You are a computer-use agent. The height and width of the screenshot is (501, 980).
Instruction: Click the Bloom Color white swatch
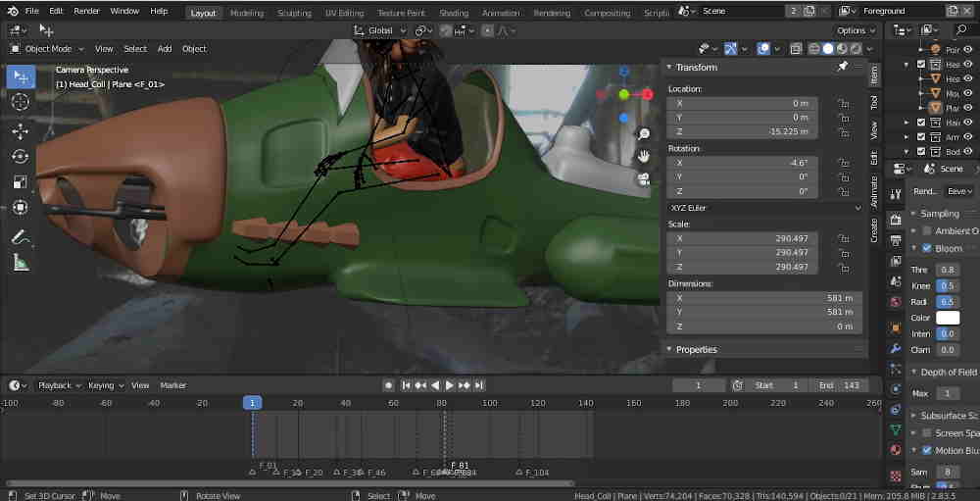(948, 318)
